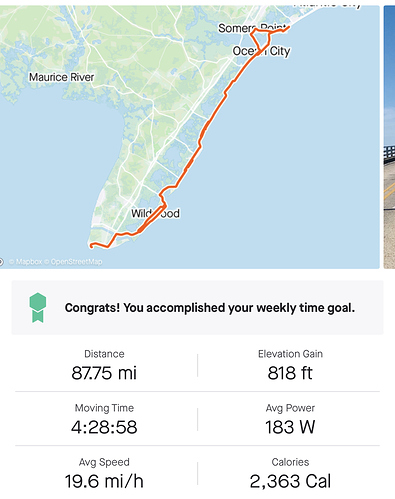
Task: Click the Somers Point label on map
Action: (x=252, y=28)
